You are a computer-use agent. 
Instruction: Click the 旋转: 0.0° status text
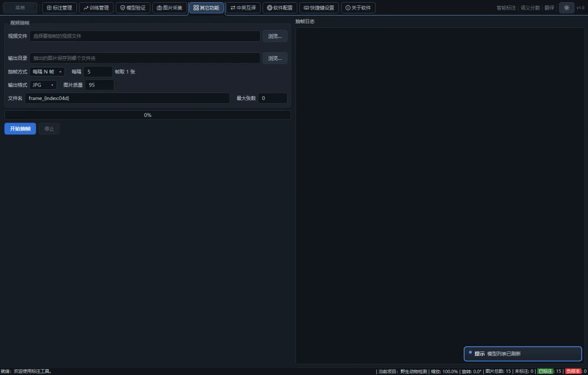tap(471, 372)
